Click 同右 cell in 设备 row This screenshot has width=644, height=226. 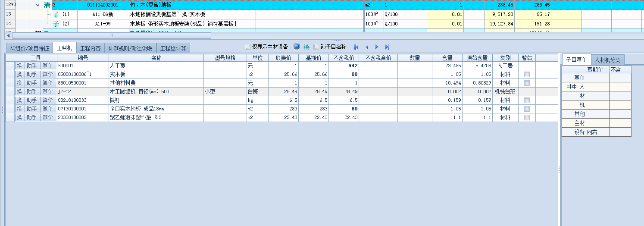click(597, 132)
